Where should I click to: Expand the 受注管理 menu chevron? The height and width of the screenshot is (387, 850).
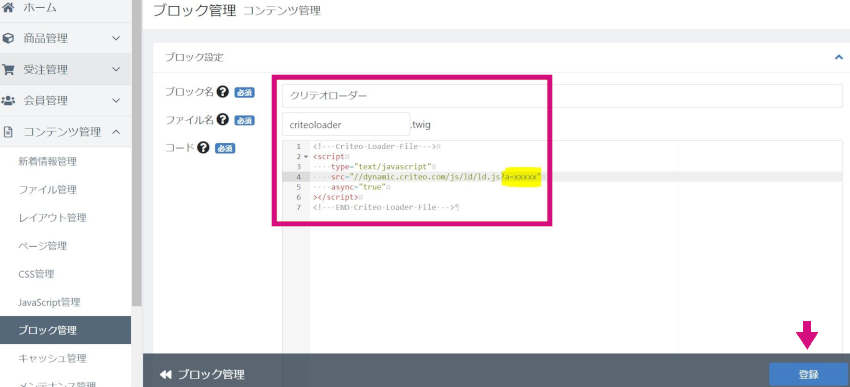point(115,69)
